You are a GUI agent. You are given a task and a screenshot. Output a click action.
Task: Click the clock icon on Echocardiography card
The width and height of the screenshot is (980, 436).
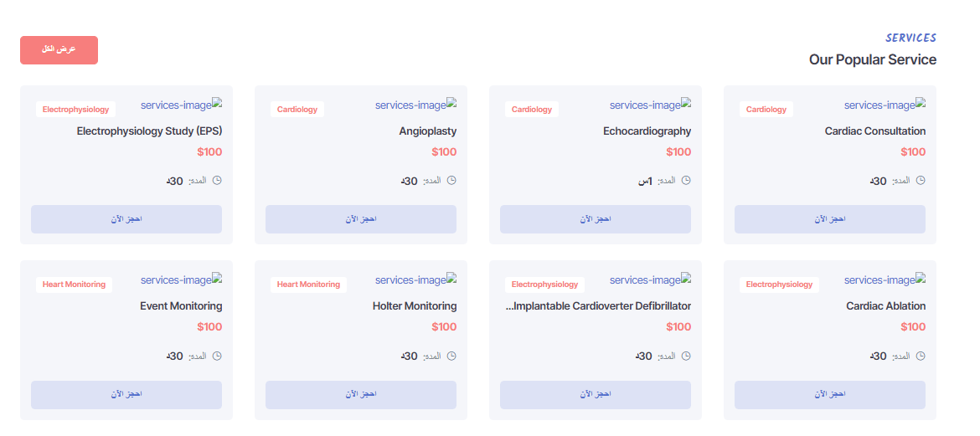686,181
